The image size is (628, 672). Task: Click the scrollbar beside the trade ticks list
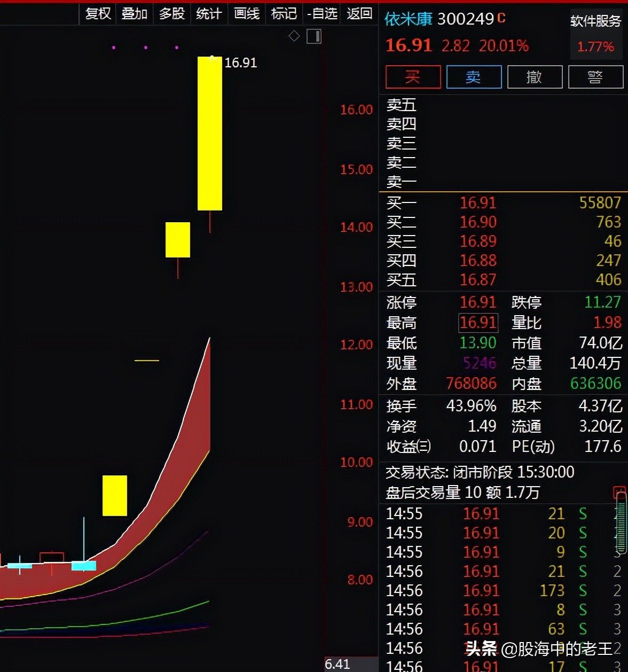(621, 523)
